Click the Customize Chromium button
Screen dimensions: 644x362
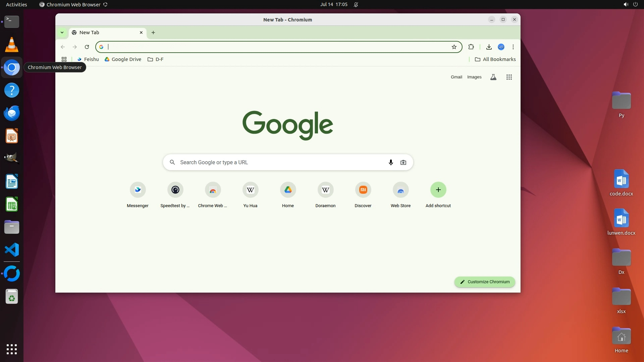pyautogui.click(x=485, y=282)
